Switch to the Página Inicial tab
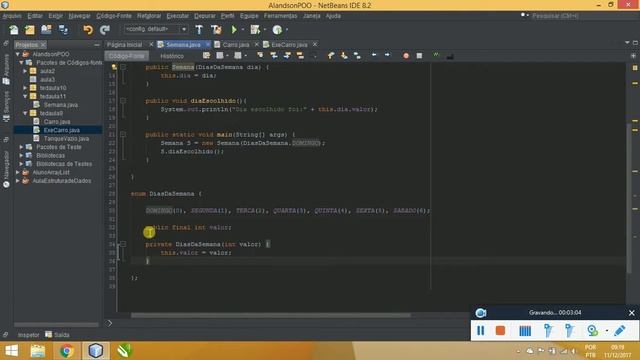 pos(124,44)
